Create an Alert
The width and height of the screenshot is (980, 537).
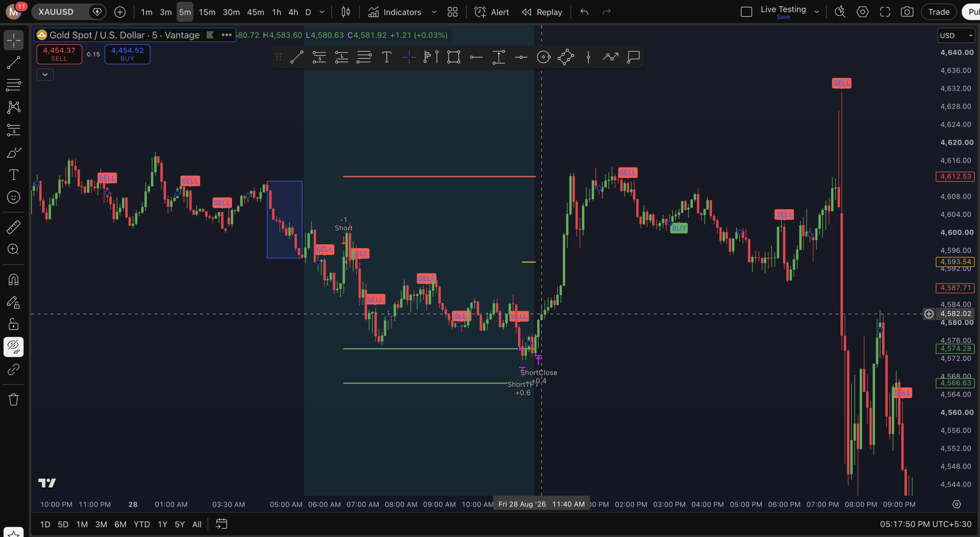[x=492, y=12]
